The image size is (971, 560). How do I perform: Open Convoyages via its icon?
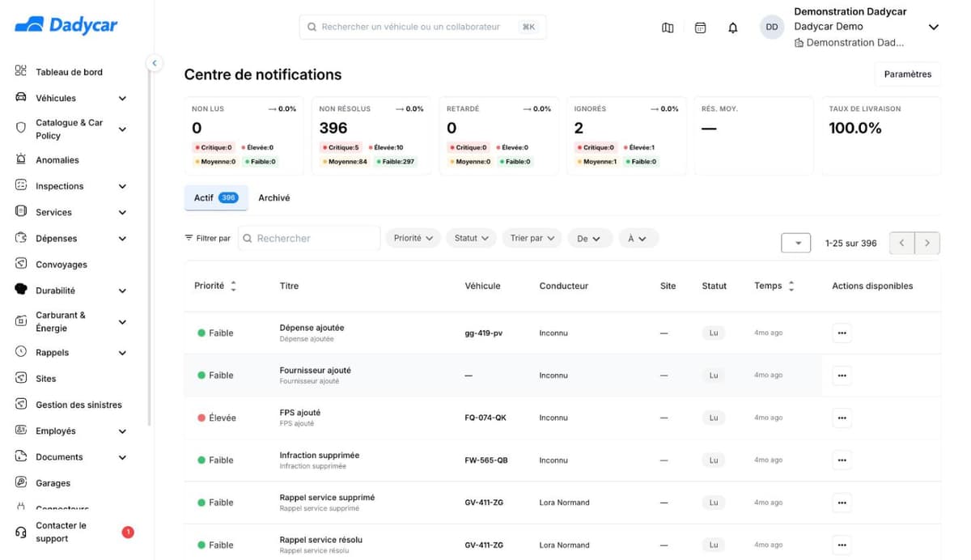pyautogui.click(x=21, y=264)
